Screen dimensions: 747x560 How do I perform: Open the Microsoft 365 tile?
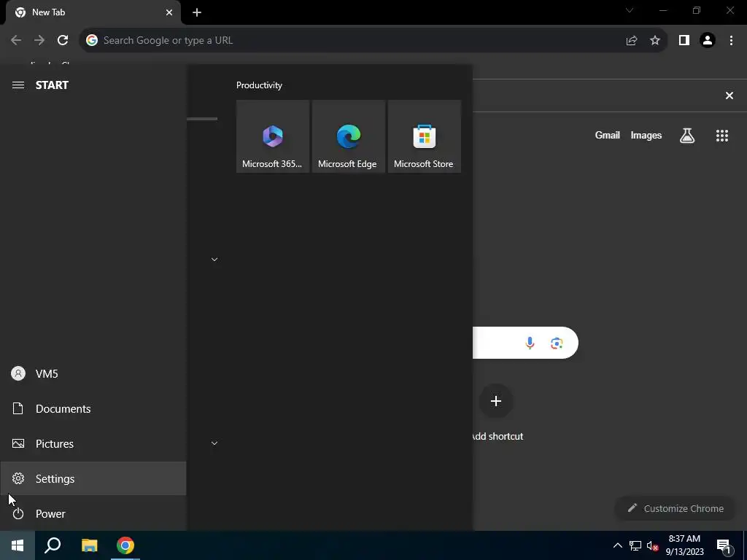(x=273, y=136)
